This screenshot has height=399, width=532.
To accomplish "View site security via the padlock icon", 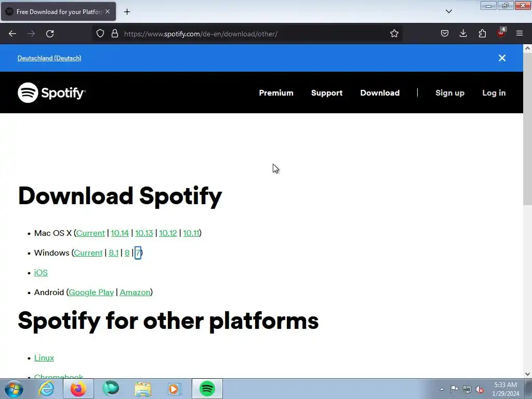I will [115, 34].
